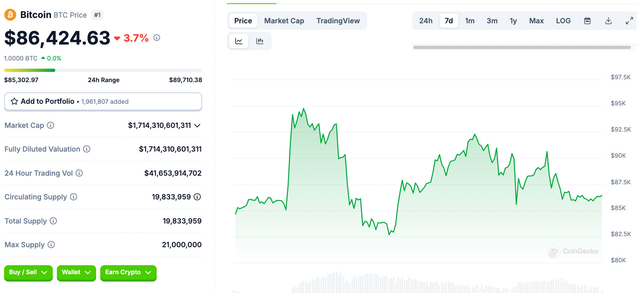
Task: Open the Wallet dropdown
Action: click(77, 273)
